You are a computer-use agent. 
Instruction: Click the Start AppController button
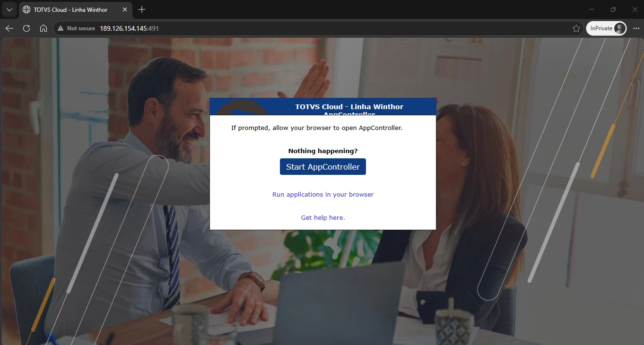coord(323,167)
